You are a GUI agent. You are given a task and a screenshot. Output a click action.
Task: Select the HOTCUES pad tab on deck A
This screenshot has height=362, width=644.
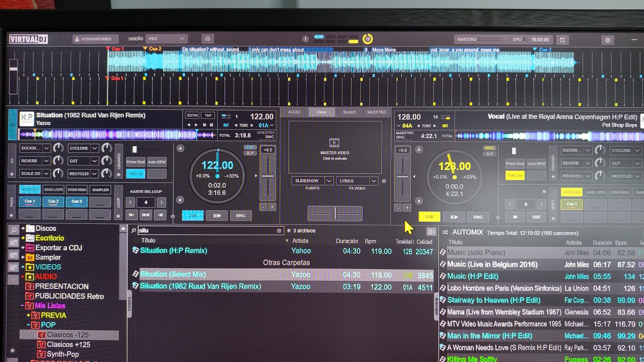30,189
